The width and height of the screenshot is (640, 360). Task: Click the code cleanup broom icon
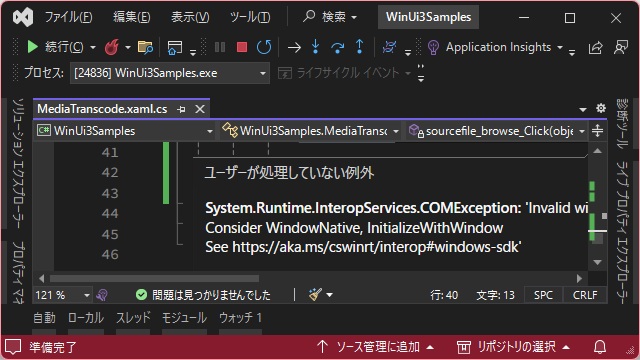point(315,294)
